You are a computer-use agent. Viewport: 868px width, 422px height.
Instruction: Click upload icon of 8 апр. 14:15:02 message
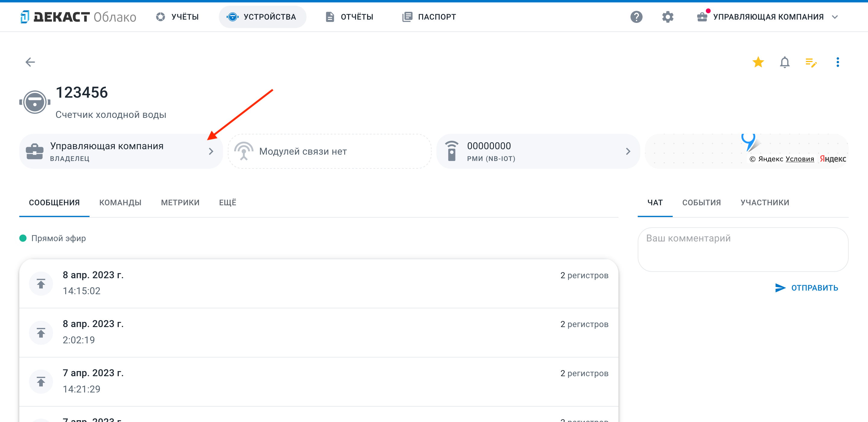41,284
